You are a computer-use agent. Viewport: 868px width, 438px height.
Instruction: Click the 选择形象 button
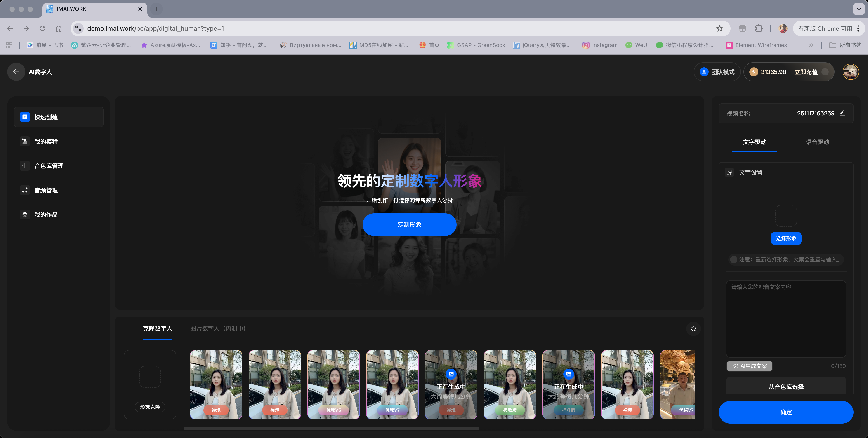click(x=786, y=238)
